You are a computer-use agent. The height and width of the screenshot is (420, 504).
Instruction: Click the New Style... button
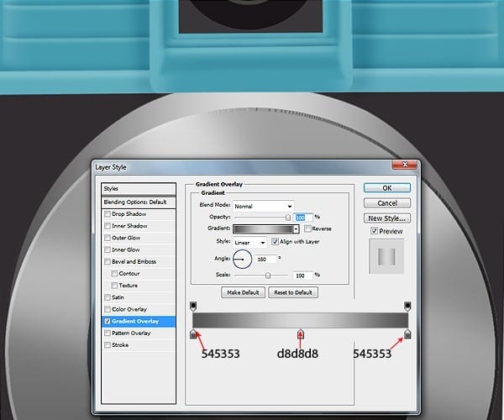pos(387,218)
